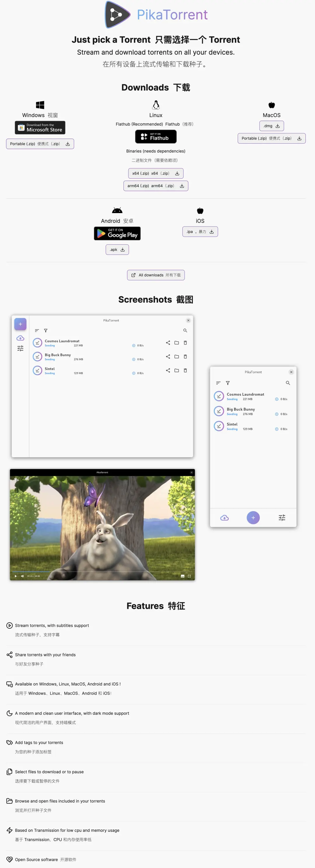
Task: Click the Features heading
Action: (156, 606)
